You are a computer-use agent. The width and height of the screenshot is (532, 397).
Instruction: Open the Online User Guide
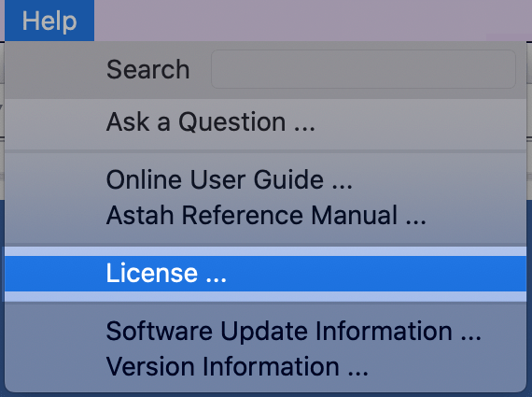pyautogui.click(x=265, y=179)
